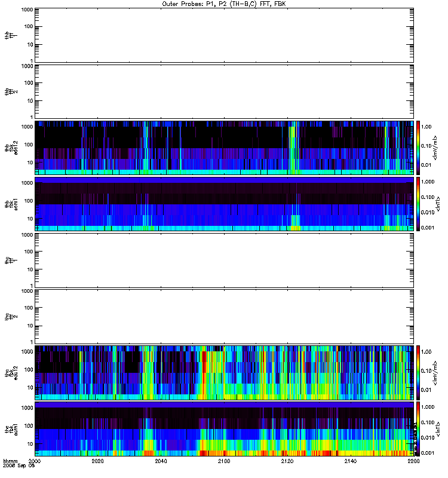Select the thc fbk edc12 spectrogram panel
448x478 pixels.
tap(224, 372)
